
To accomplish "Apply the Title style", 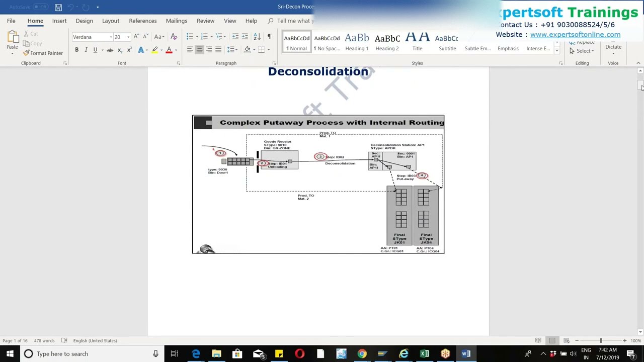I will 417,42.
